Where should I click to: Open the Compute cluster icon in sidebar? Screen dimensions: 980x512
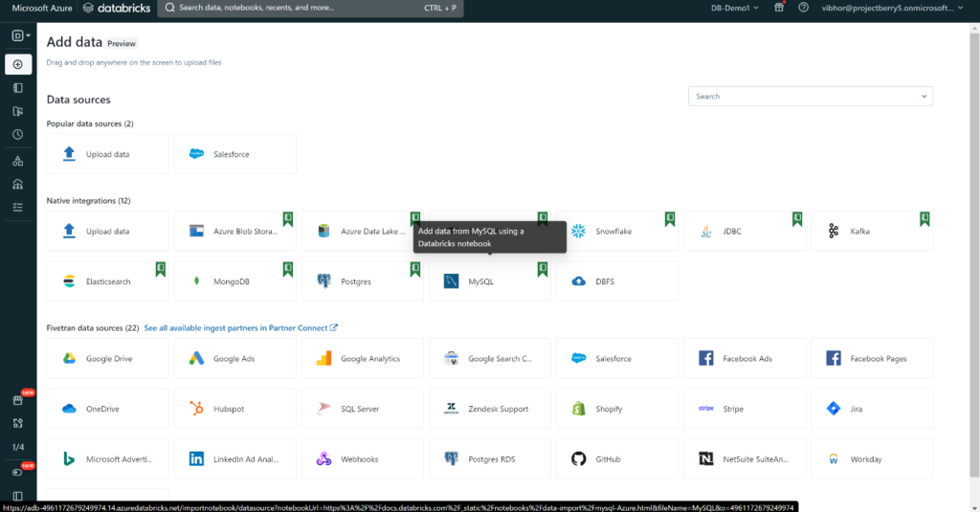coord(18,184)
